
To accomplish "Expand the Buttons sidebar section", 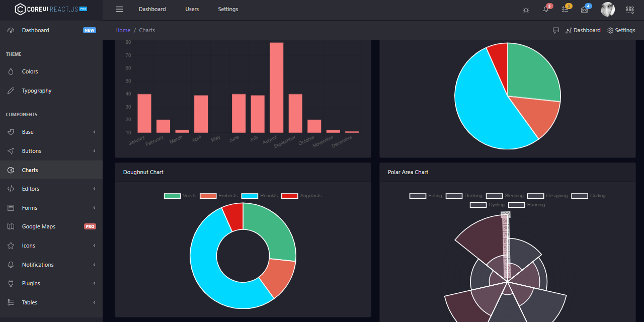I will point(51,151).
